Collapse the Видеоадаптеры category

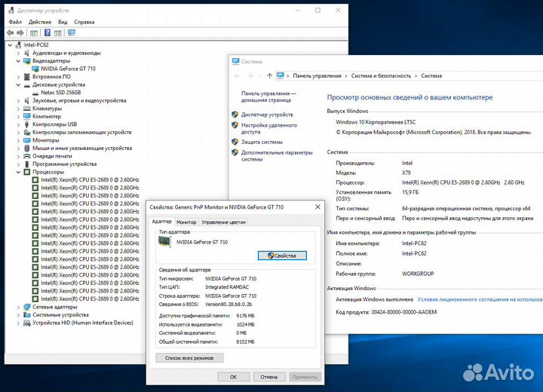[18, 61]
